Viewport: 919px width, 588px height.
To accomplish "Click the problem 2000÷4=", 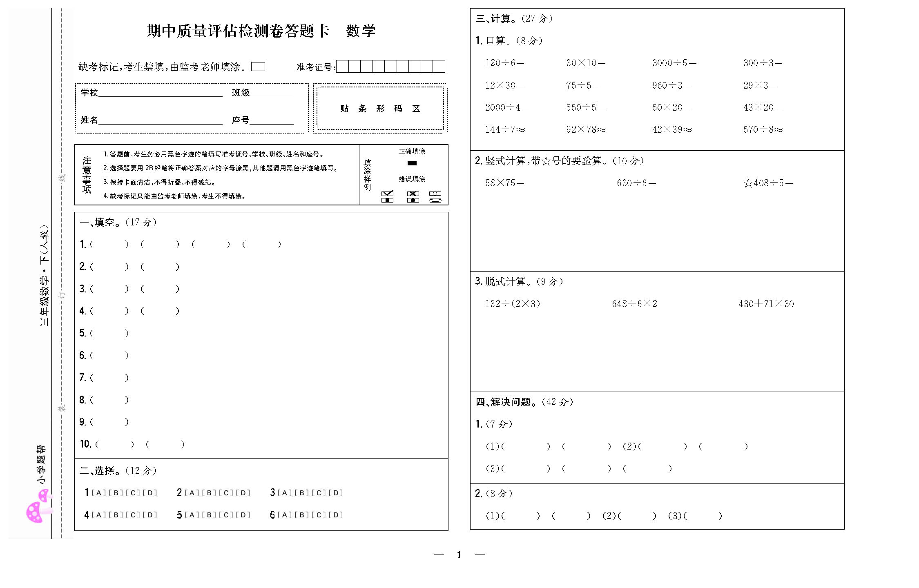I will click(x=507, y=107).
